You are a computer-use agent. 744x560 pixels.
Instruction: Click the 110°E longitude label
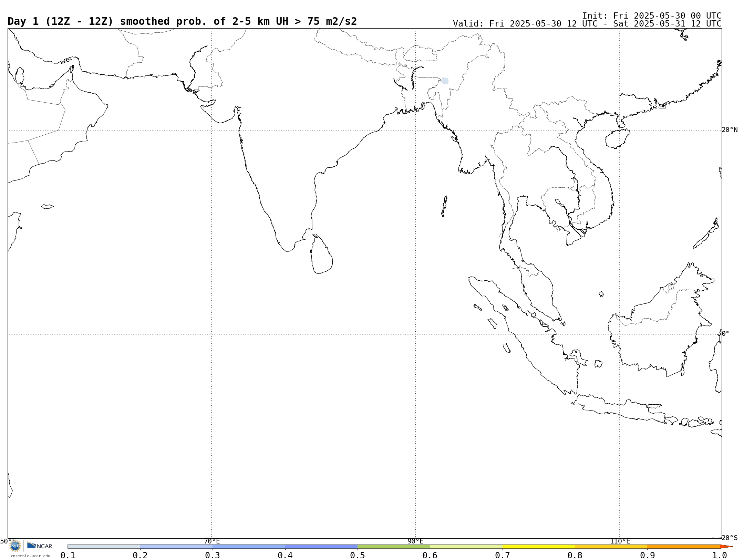pos(620,541)
